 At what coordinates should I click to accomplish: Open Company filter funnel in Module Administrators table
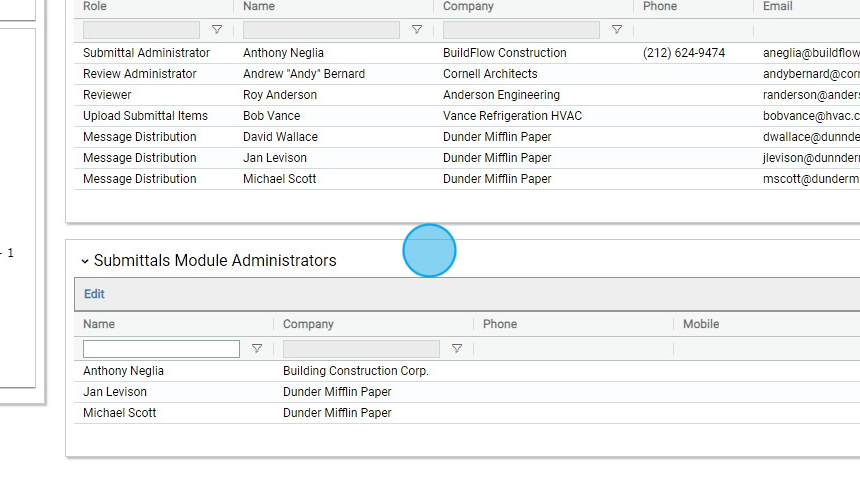(x=457, y=349)
